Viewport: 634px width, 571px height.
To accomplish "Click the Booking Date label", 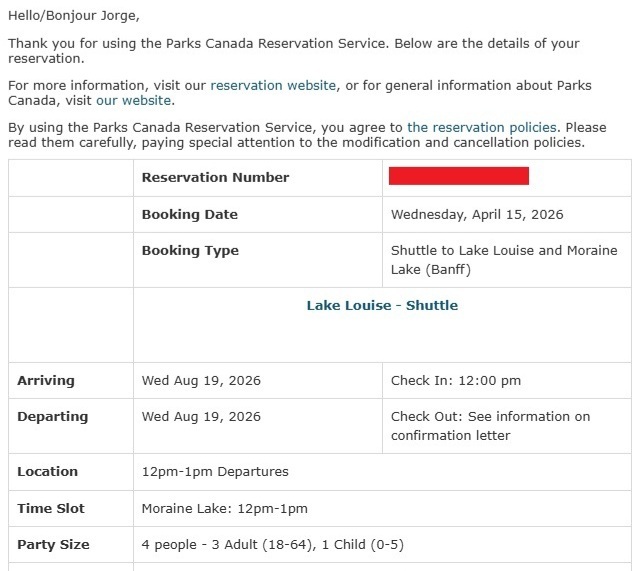I will tap(190, 214).
